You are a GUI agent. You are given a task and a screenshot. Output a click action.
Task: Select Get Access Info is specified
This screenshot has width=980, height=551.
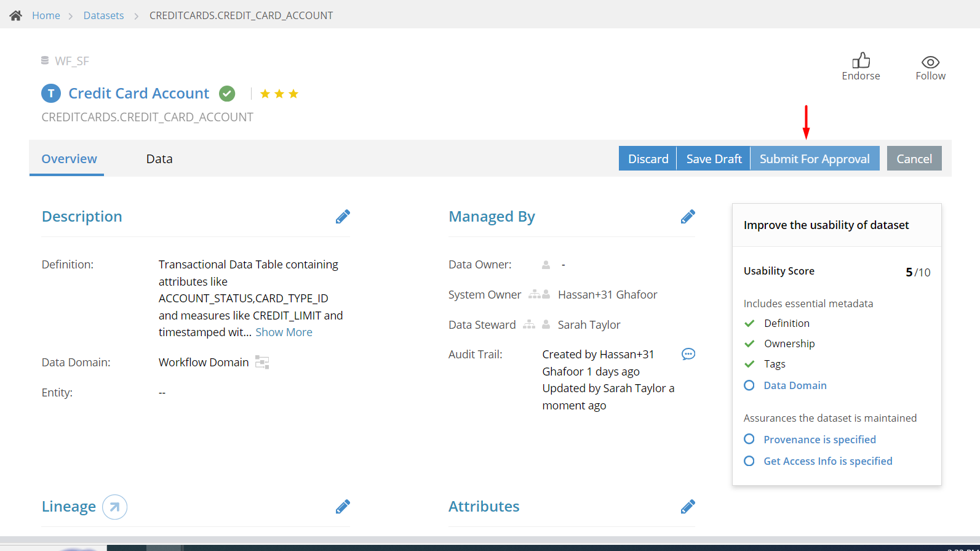(827, 461)
